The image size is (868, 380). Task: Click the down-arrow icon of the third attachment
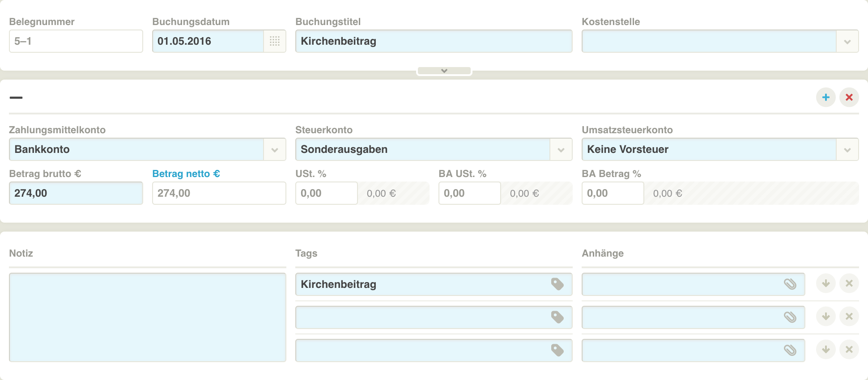pyautogui.click(x=825, y=350)
